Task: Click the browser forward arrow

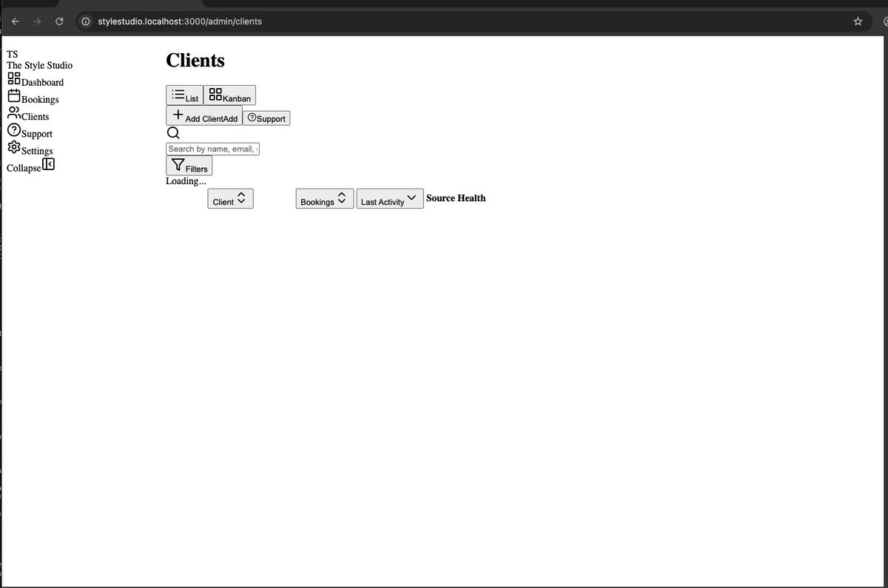Action: point(38,21)
